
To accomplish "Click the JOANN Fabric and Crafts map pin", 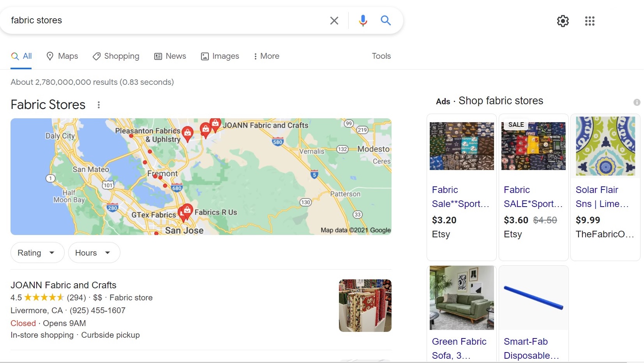I will (x=215, y=125).
